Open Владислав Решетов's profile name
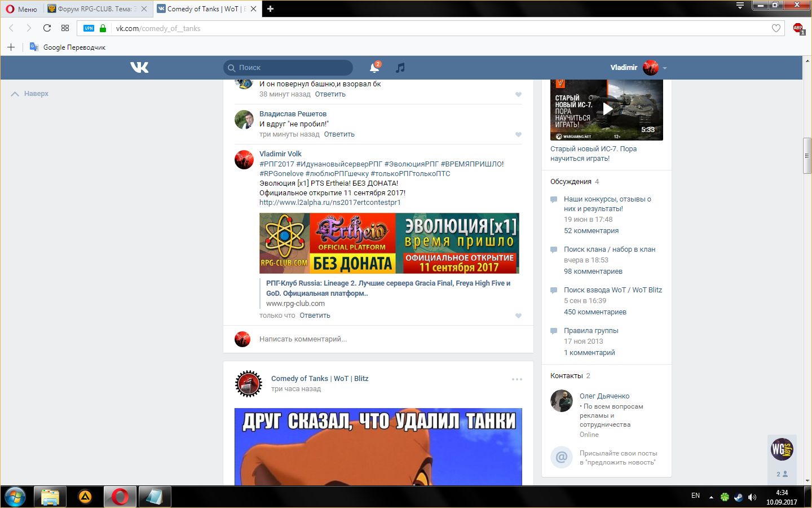 [x=293, y=114]
